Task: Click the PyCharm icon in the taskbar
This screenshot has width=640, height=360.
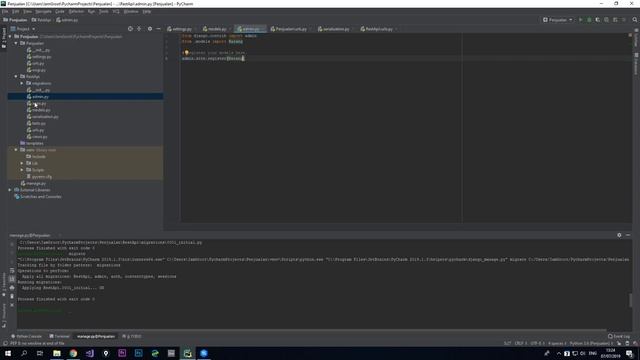Action: pyautogui.click(x=187, y=353)
